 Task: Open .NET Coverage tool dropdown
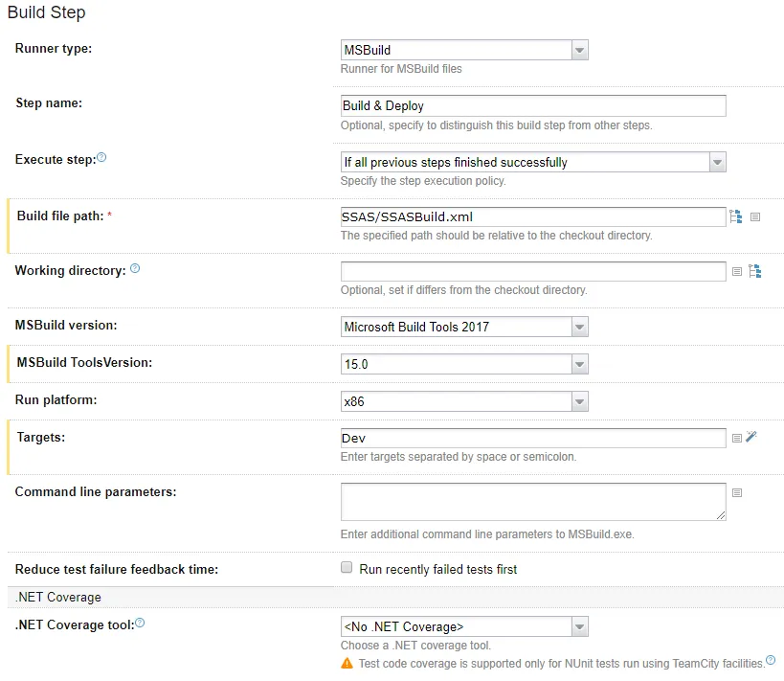pyautogui.click(x=464, y=627)
